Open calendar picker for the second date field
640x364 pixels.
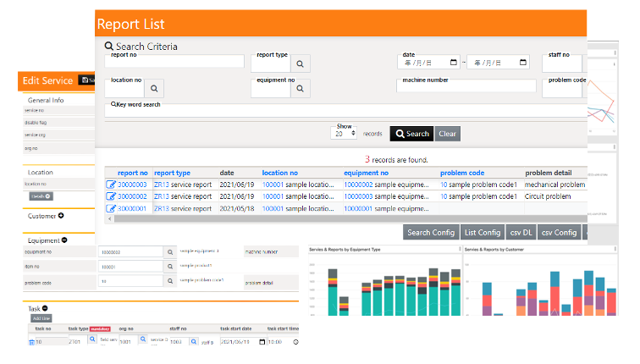pyautogui.click(x=522, y=63)
